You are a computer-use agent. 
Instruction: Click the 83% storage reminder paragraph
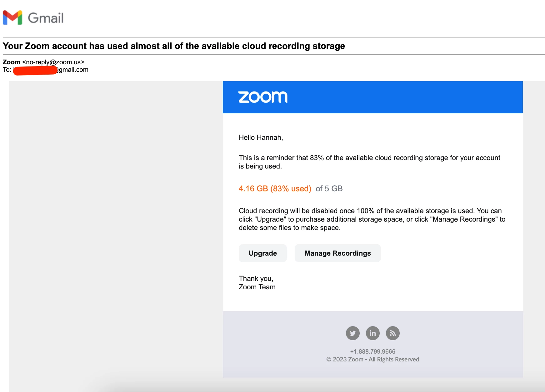pos(369,162)
